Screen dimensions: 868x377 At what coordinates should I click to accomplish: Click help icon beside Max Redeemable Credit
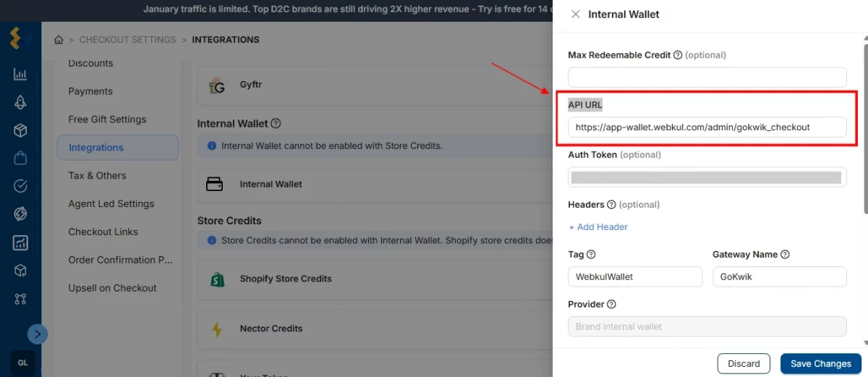click(x=678, y=55)
